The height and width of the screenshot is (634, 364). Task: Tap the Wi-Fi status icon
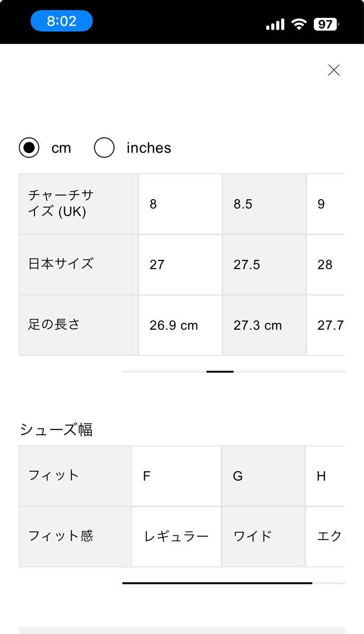pos(299,24)
